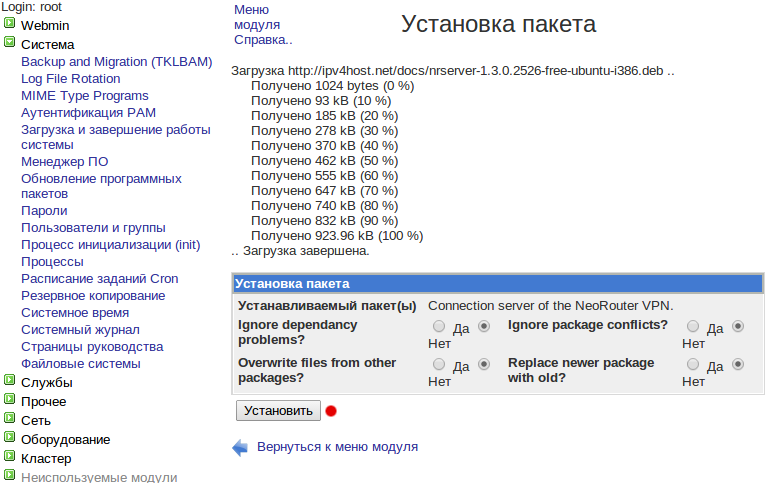The width and height of the screenshot is (768, 483).
Task: Open Процесс инициализации (init) module
Action: 111,244
